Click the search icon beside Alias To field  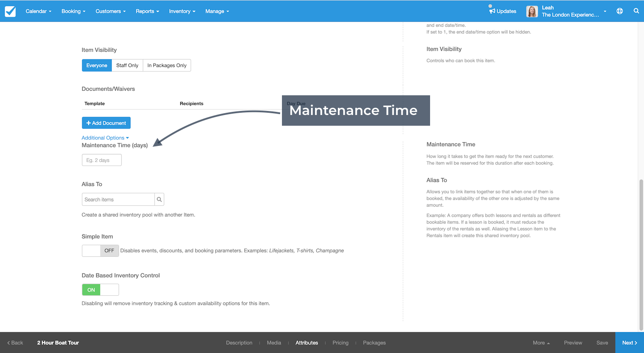pos(159,199)
